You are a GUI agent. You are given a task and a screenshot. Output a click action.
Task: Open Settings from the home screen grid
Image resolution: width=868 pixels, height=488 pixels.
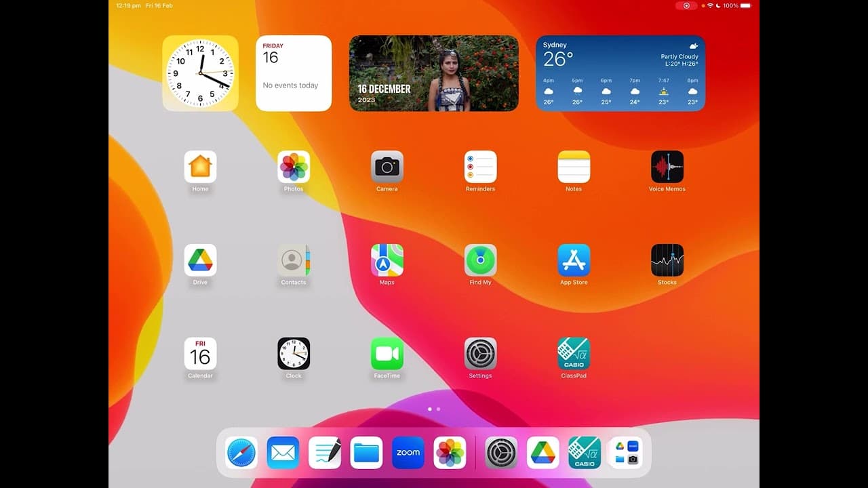(x=481, y=354)
